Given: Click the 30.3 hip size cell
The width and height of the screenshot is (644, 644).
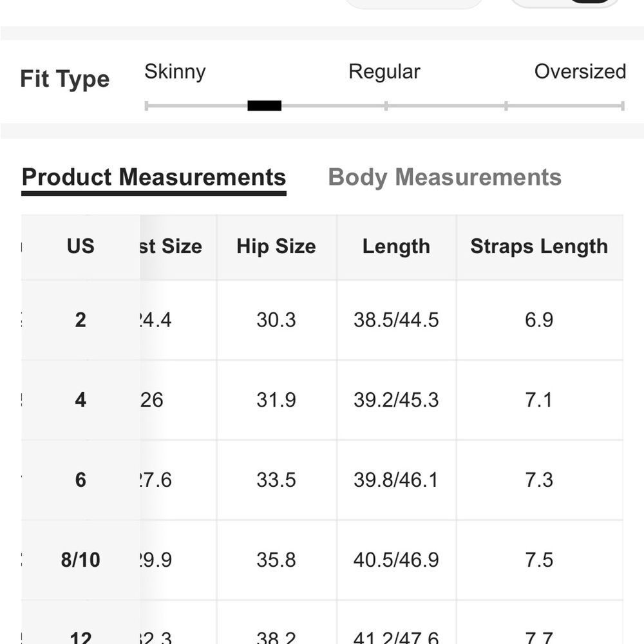Looking at the screenshot, I should click(276, 320).
